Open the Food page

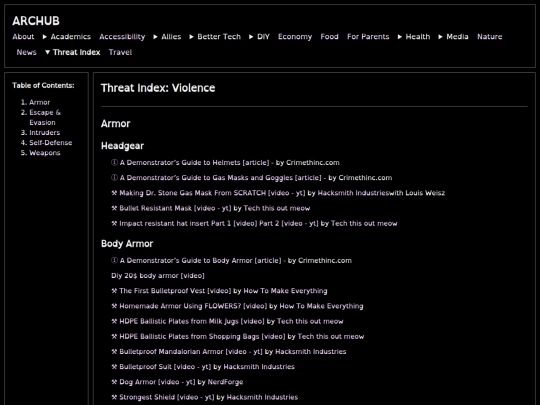pyautogui.click(x=329, y=37)
